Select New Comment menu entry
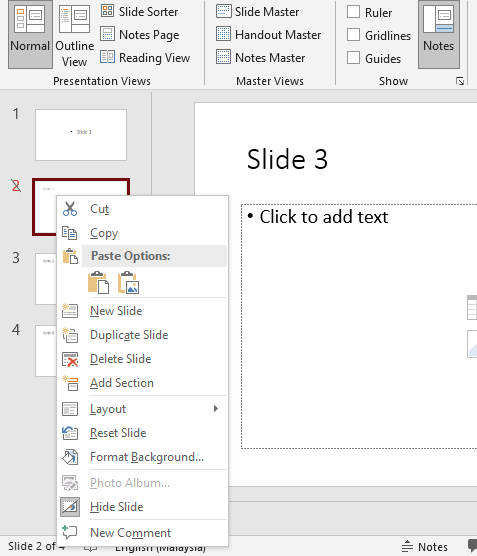 click(143, 533)
